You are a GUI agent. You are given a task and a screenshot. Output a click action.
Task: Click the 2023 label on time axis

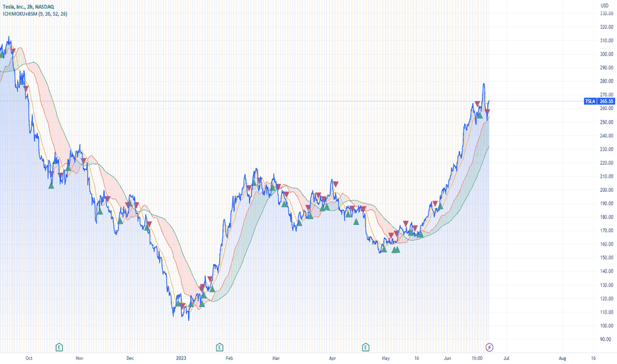(x=181, y=358)
